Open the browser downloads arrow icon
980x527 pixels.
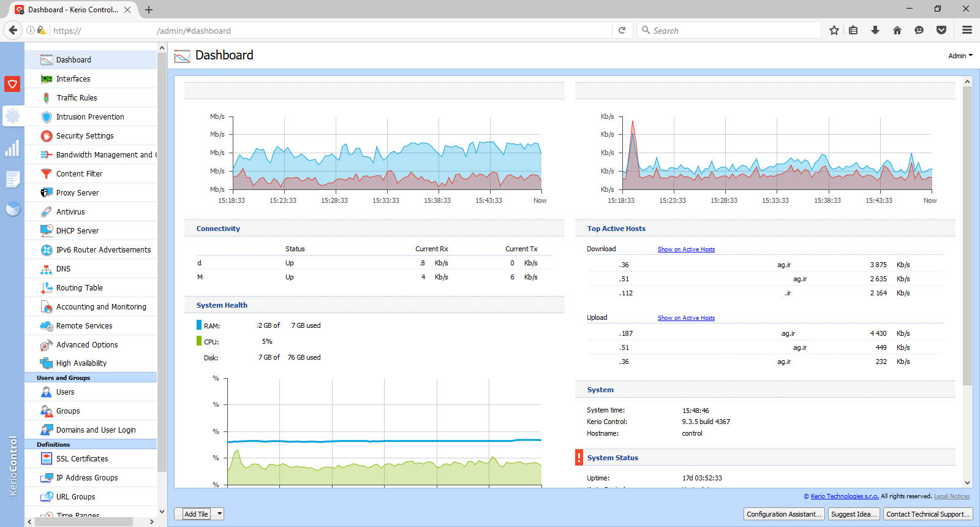coord(875,30)
